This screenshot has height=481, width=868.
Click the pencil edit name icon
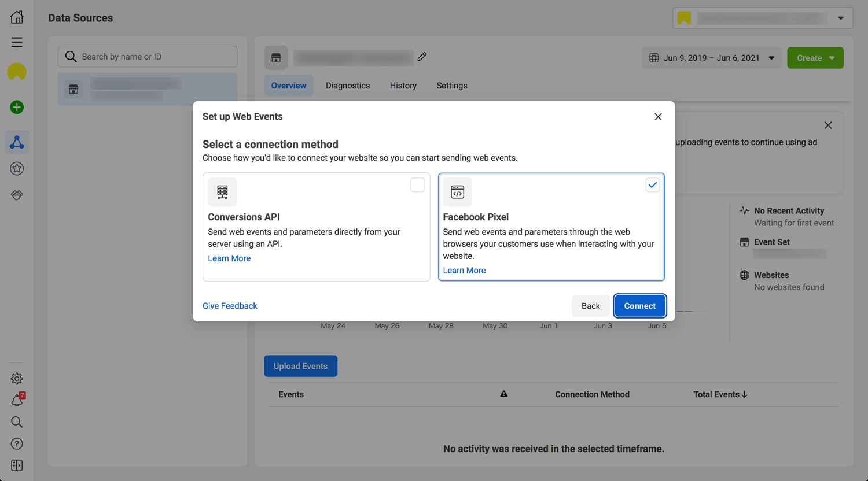[x=422, y=57]
